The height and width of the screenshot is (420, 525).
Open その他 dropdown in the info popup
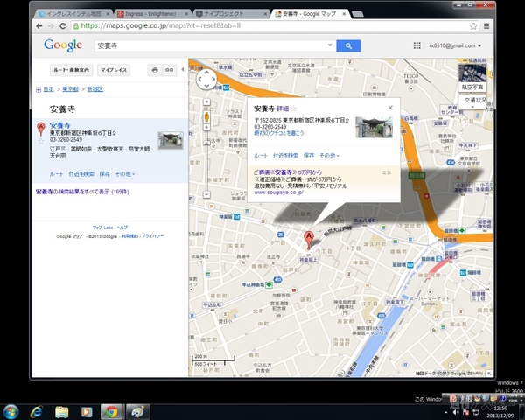click(329, 156)
